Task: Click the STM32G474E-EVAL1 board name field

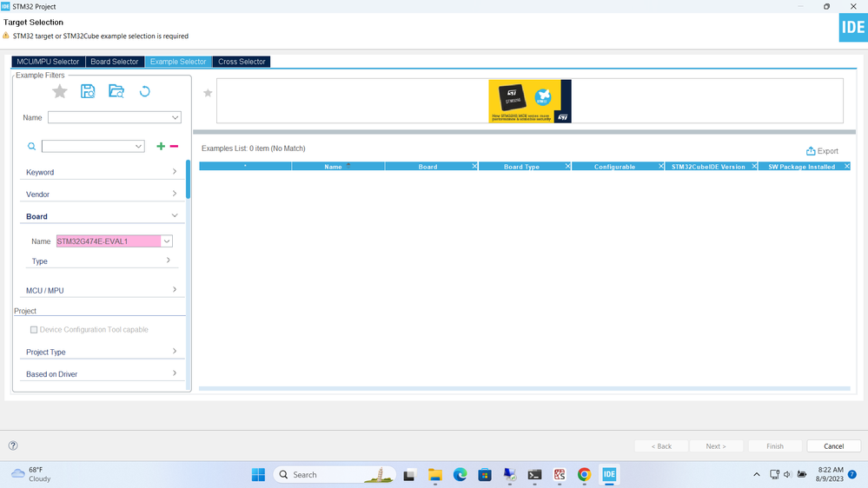Action: click(x=109, y=241)
